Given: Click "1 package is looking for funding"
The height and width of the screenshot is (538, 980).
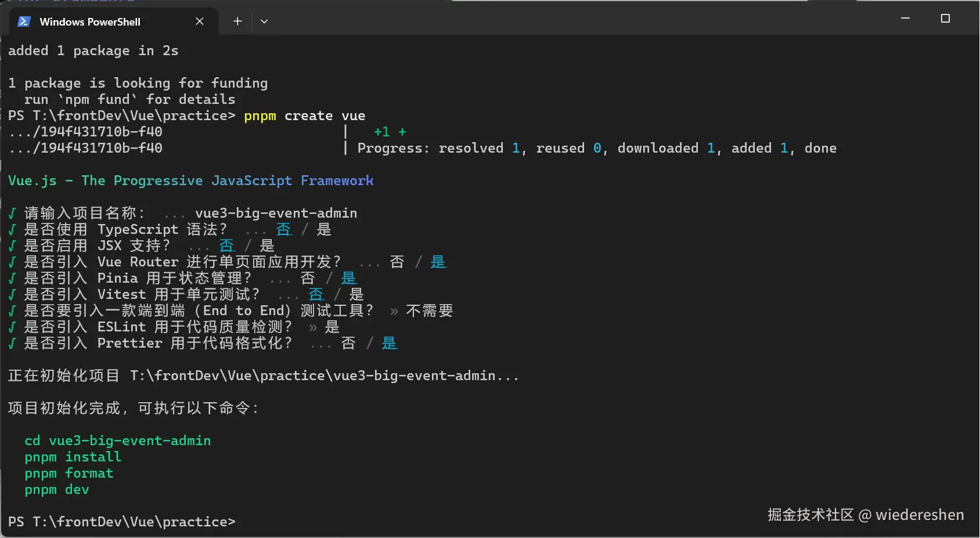Looking at the screenshot, I should point(138,84).
